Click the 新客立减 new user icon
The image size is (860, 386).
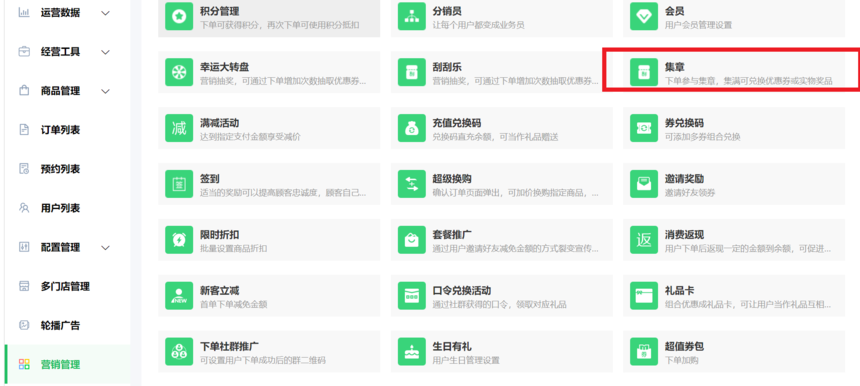point(179,296)
